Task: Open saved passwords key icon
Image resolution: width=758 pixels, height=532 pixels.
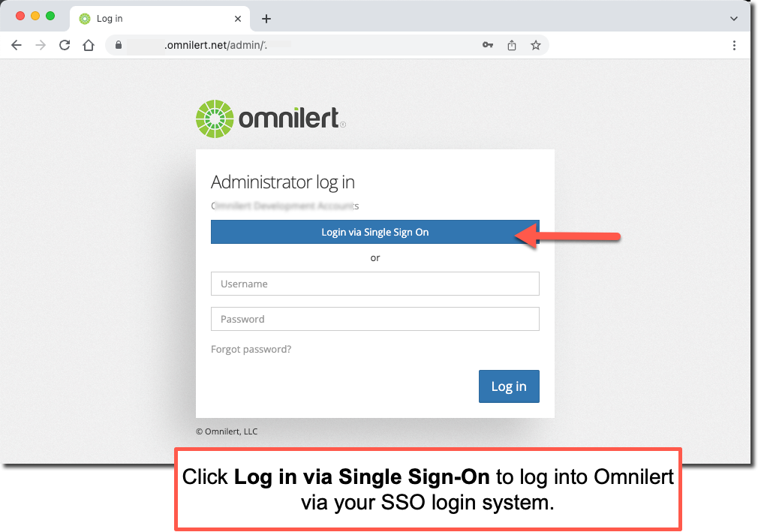Action: (488, 45)
